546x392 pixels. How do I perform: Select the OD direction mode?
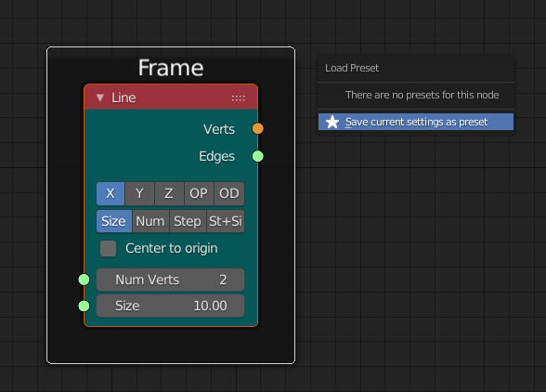coord(229,193)
